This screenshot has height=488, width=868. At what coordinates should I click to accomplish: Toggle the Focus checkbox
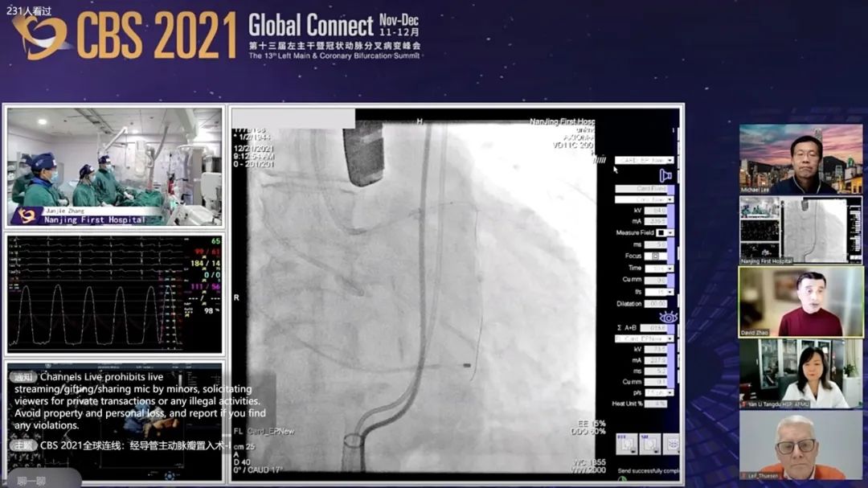[x=657, y=256]
